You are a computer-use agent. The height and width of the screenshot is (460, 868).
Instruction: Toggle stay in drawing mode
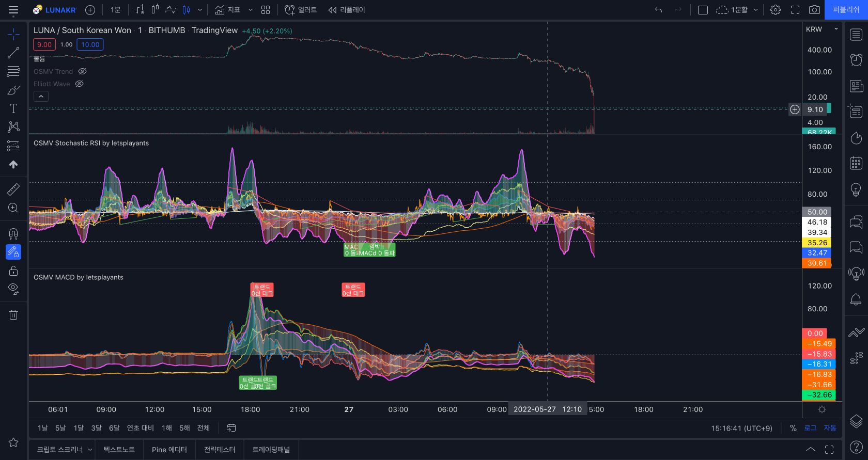pyautogui.click(x=13, y=252)
